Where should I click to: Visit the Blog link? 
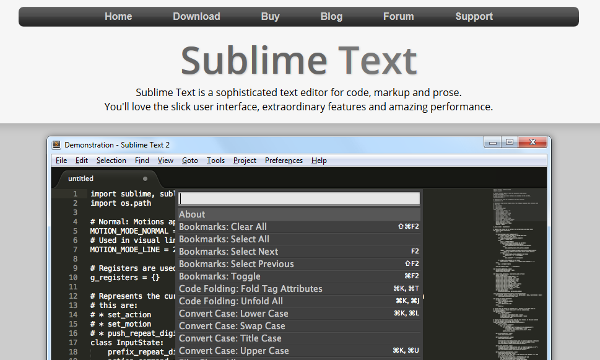[x=331, y=16]
